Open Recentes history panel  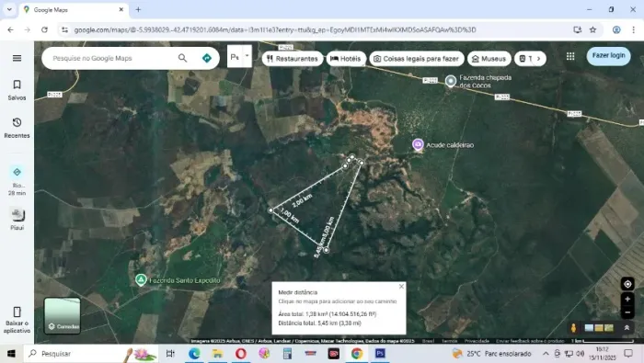click(x=17, y=128)
